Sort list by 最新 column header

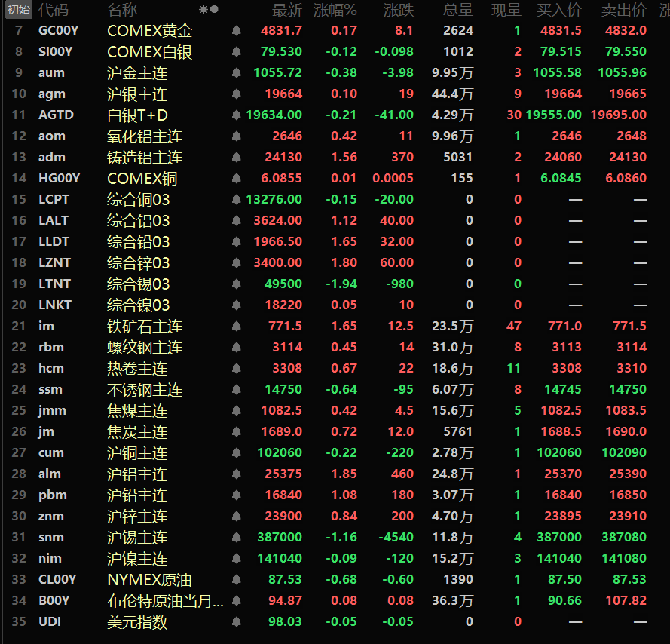click(287, 10)
